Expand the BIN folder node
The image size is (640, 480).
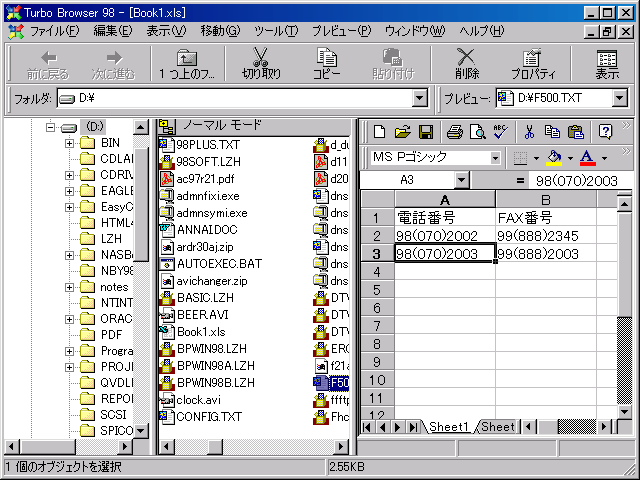click(x=69, y=143)
